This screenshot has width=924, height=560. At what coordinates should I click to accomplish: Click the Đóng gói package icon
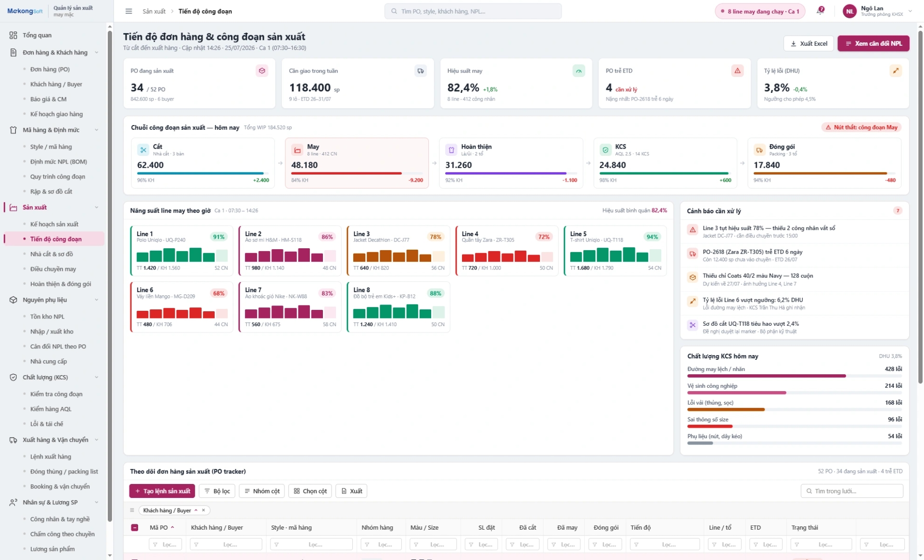759,150
